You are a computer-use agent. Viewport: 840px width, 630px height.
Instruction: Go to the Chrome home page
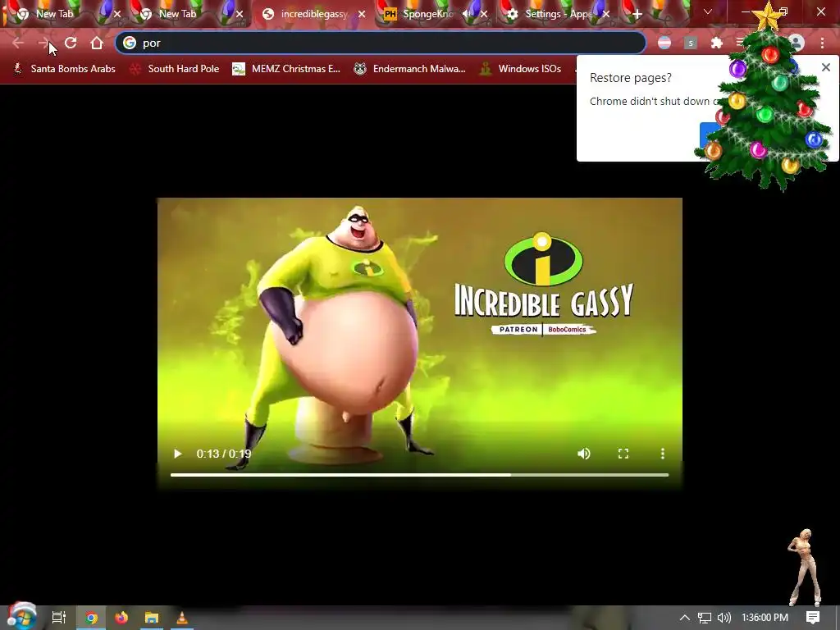(x=97, y=43)
